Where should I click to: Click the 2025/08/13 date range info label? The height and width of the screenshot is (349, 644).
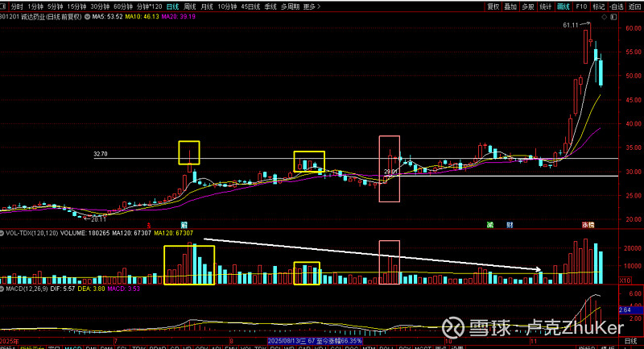click(315, 341)
